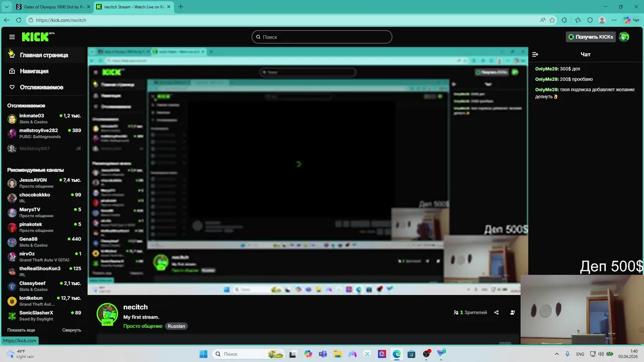Image resolution: width=644 pixels, height=362 pixels.
Task: Open the chocokokkko recommended channel
Action: click(x=44, y=198)
